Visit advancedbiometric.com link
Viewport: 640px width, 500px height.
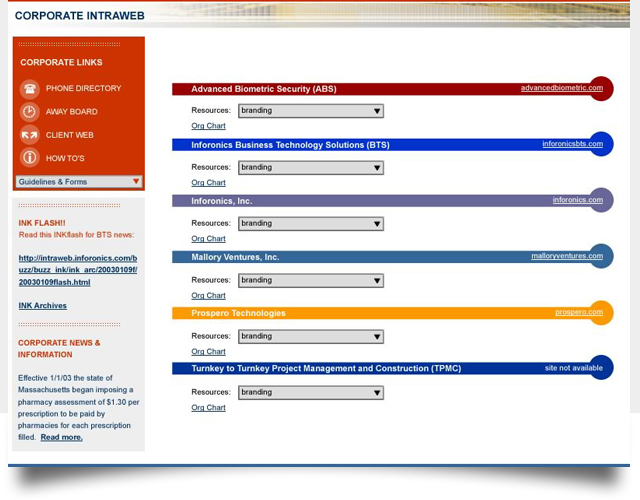tap(562, 88)
